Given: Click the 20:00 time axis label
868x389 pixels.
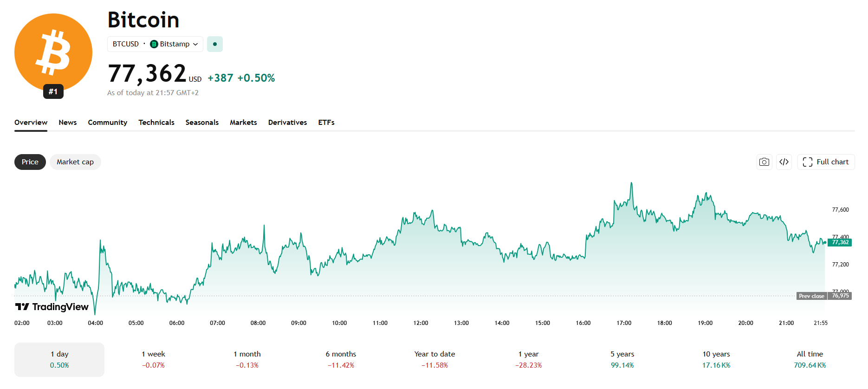Looking at the screenshot, I should click(x=745, y=323).
